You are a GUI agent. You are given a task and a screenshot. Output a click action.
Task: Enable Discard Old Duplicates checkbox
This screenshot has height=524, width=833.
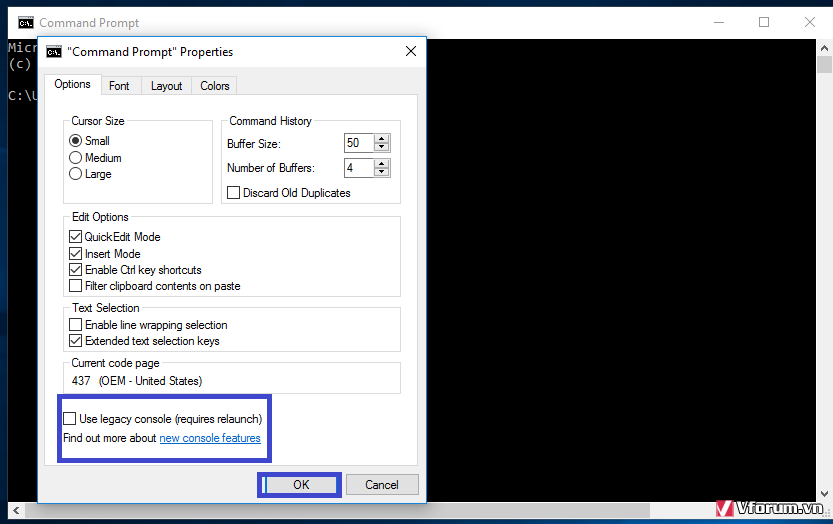(x=233, y=192)
